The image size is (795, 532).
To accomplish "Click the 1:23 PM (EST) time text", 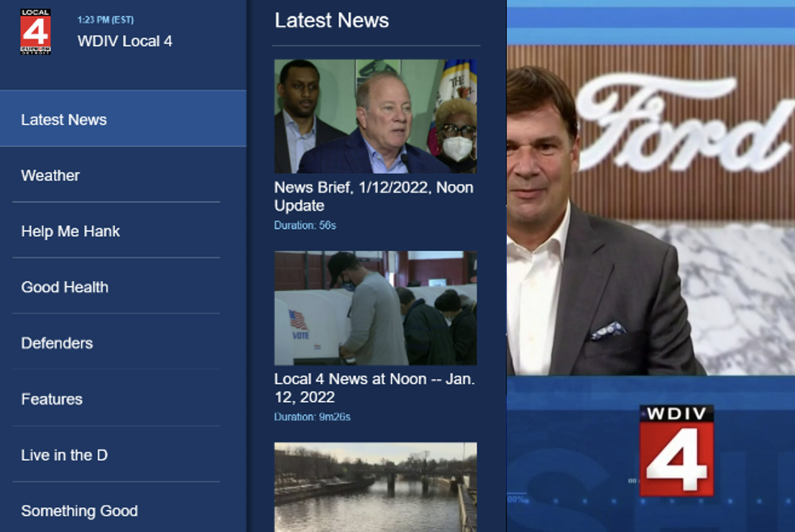I will [106, 20].
